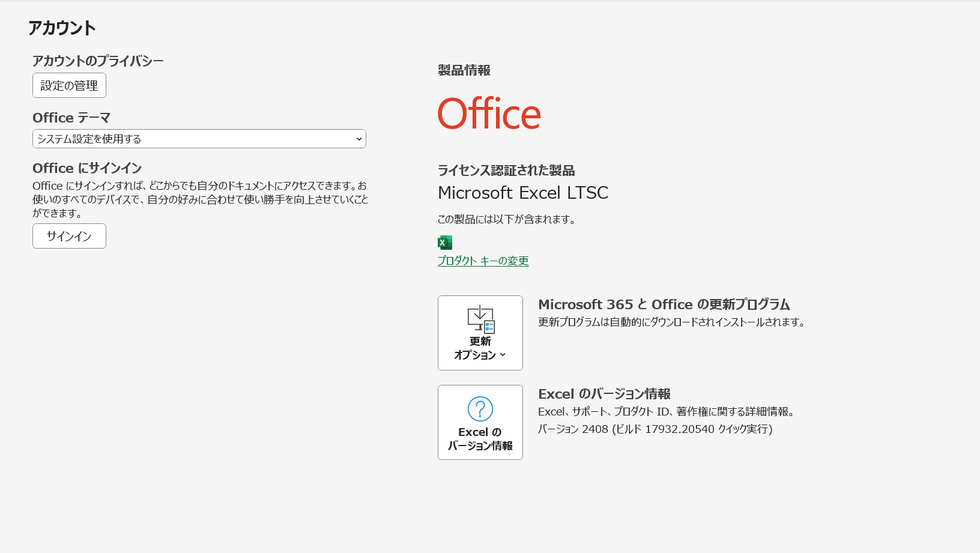980x553 pixels.
Task: Click the アカウントのプライバシー heading
Action: coord(98,61)
